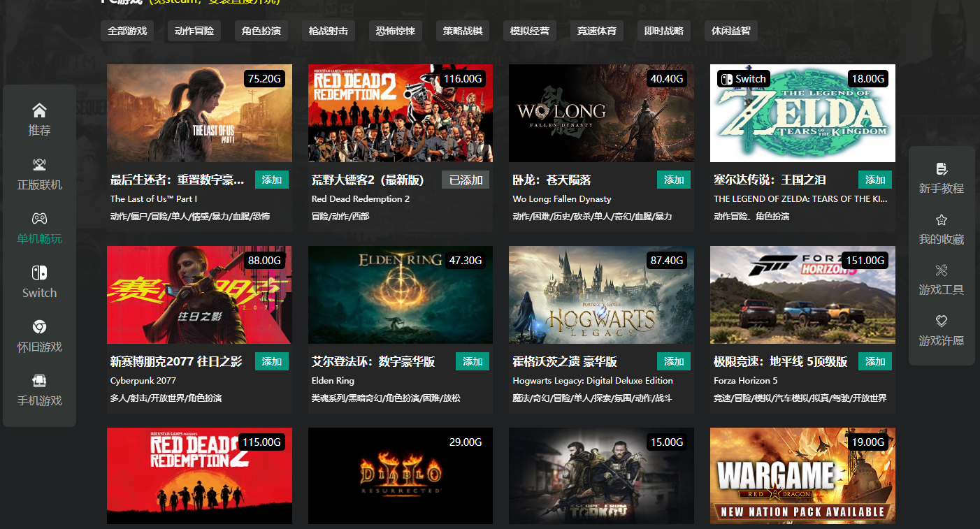Click the 游戏许愿 heart icon
Screen dimensions: 980x529
pyautogui.click(x=941, y=321)
